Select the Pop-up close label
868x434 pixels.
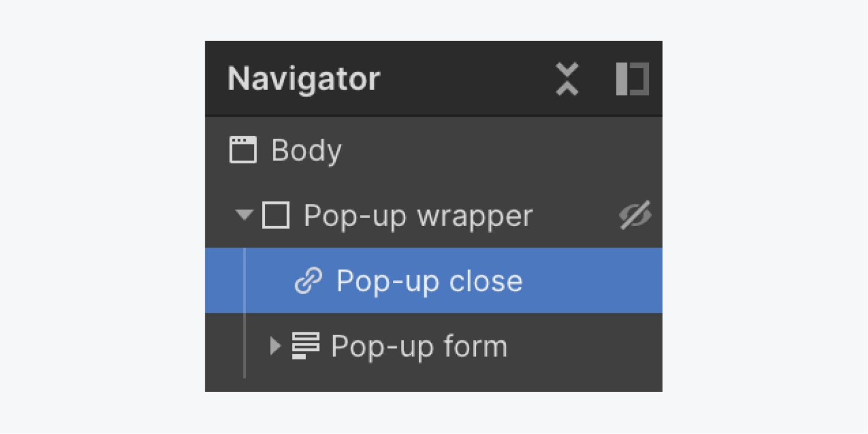point(429,281)
